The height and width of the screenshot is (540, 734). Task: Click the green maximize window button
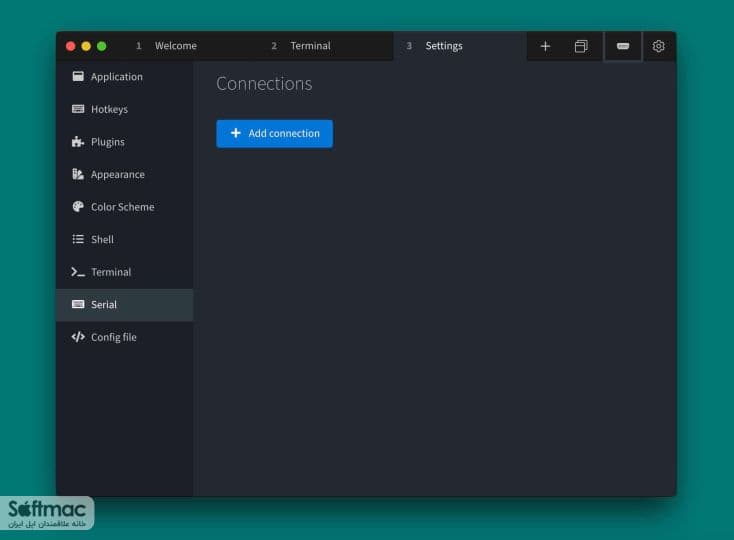[102, 46]
